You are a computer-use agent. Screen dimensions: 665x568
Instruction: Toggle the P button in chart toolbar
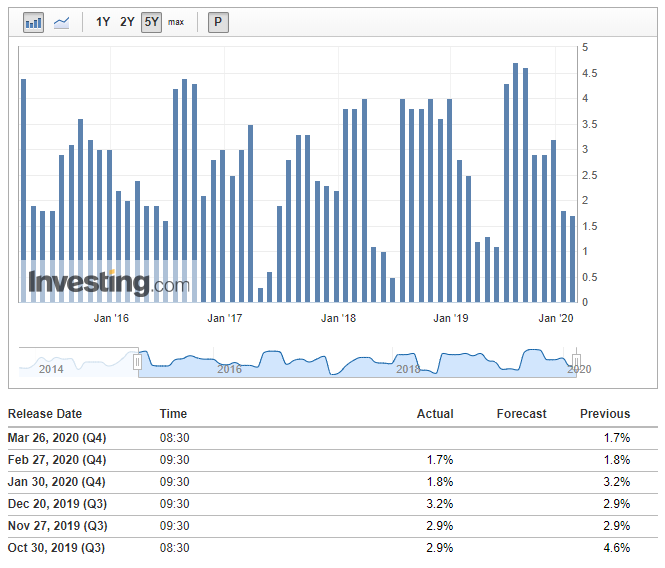coord(218,22)
